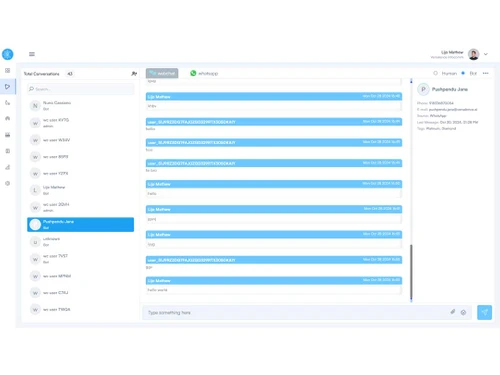Image resolution: width=500 pixels, height=375 pixels.
Task: Click the user filter icon beside Total Conversations
Action: 134,74
